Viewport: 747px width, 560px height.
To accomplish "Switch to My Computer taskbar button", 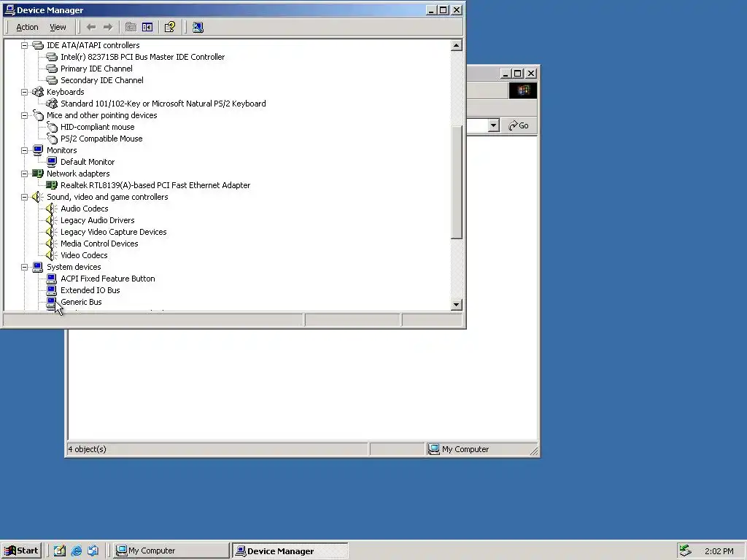I will (x=171, y=551).
